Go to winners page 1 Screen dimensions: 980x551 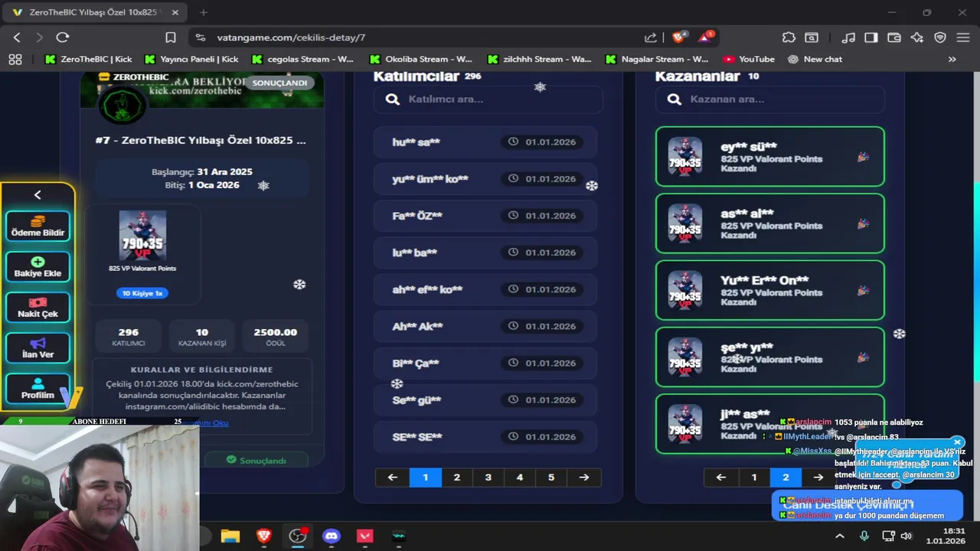click(x=754, y=478)
